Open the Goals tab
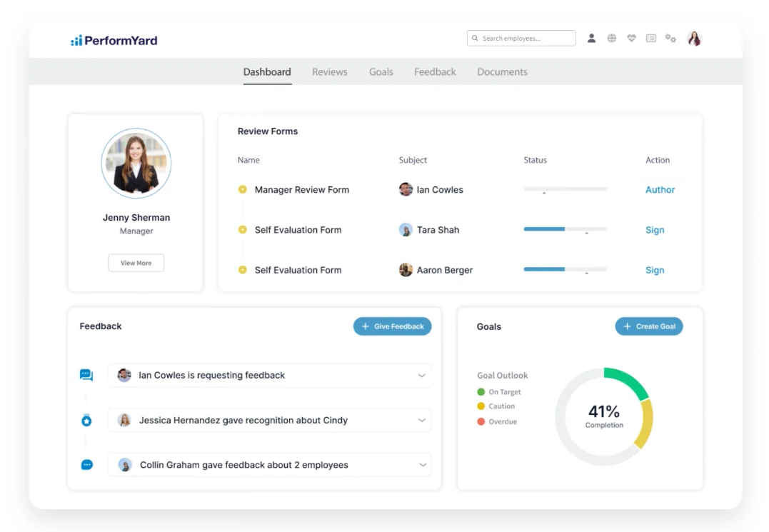769x532 pixels. [381, 71]
